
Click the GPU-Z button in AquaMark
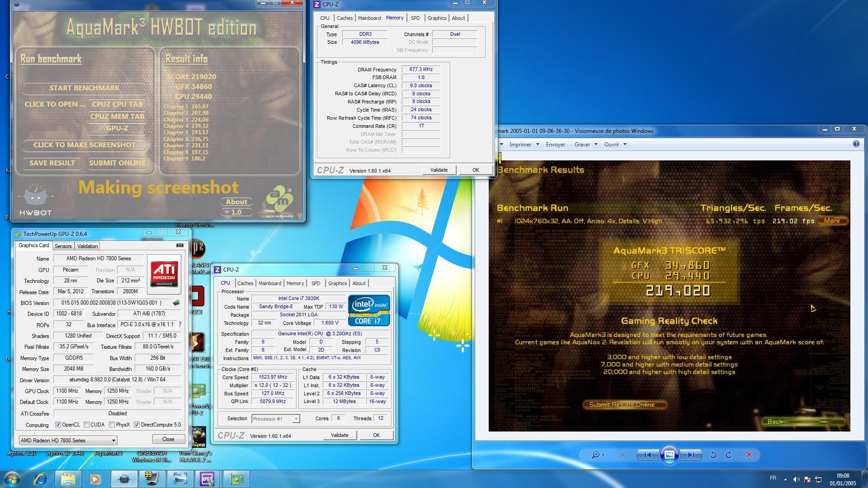117,128
